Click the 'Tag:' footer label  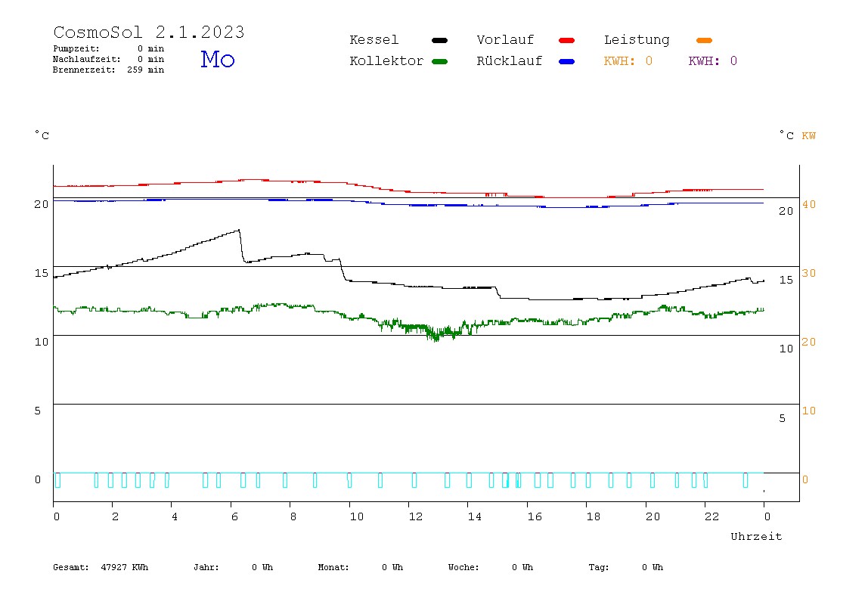(x=598, y=567)
